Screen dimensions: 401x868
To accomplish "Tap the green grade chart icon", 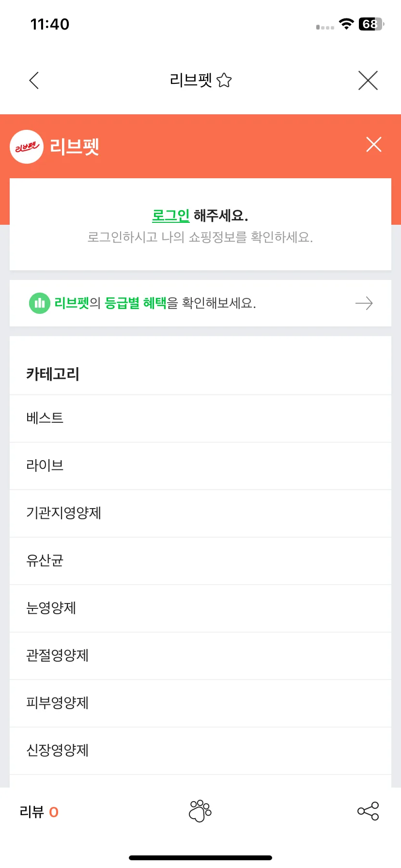I will (40, 303).
